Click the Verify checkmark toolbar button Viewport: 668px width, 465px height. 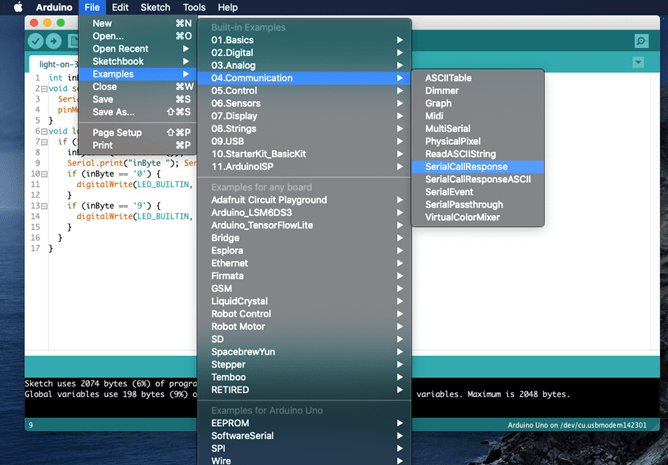(36, 41)
